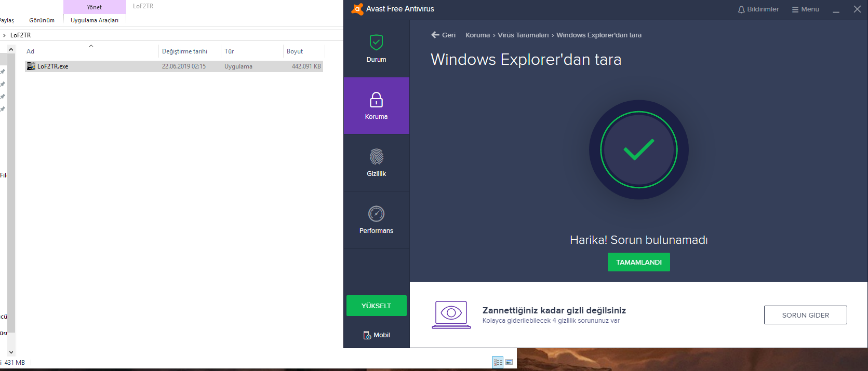Open Mobil section in sidebar

pyautogui.click(x=377, y=335)
